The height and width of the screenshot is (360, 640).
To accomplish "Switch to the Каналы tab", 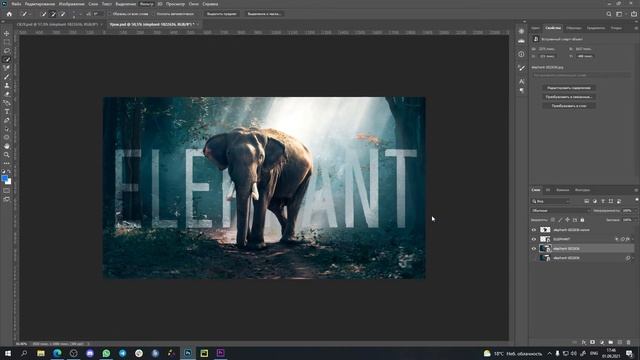I will tap(562, 190).
